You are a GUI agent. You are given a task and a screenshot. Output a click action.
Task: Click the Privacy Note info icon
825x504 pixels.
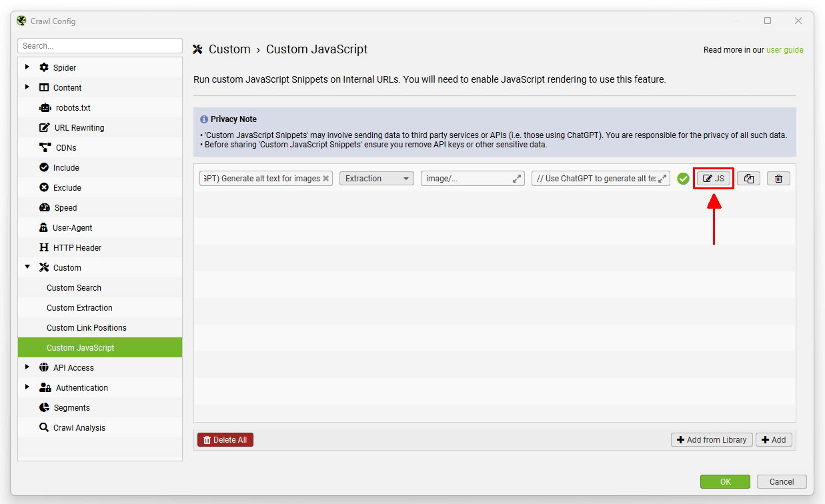[x=204, y=119]
